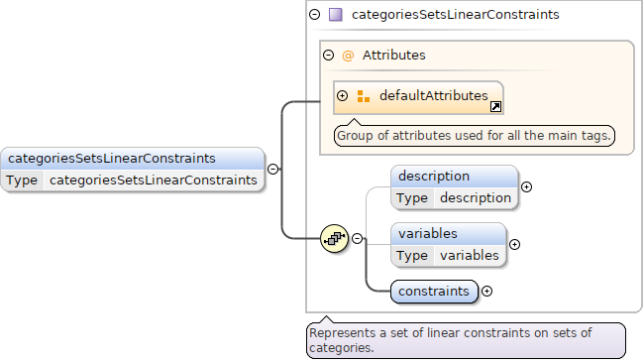
Task: Select the defaultAttributes attribute group box
Action: click(x=418, y=98)
